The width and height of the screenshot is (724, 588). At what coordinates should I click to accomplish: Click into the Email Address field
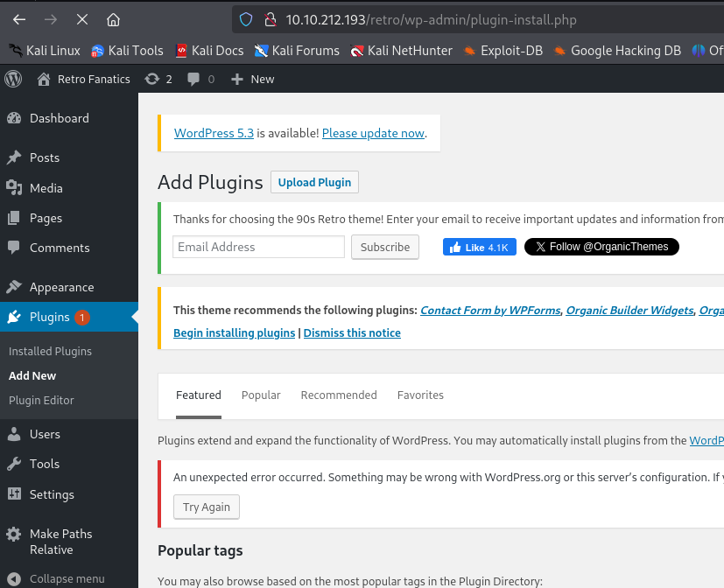[258, 247]
